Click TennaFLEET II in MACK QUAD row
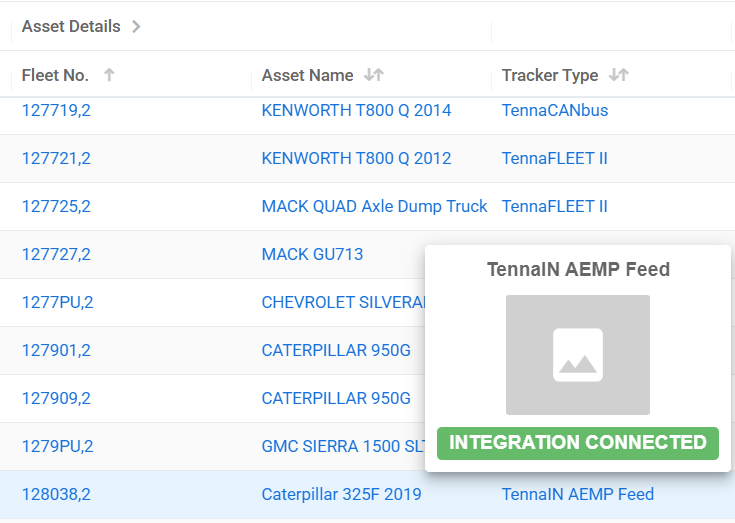This screenshot has height=523, width=735. click(555, 207)
